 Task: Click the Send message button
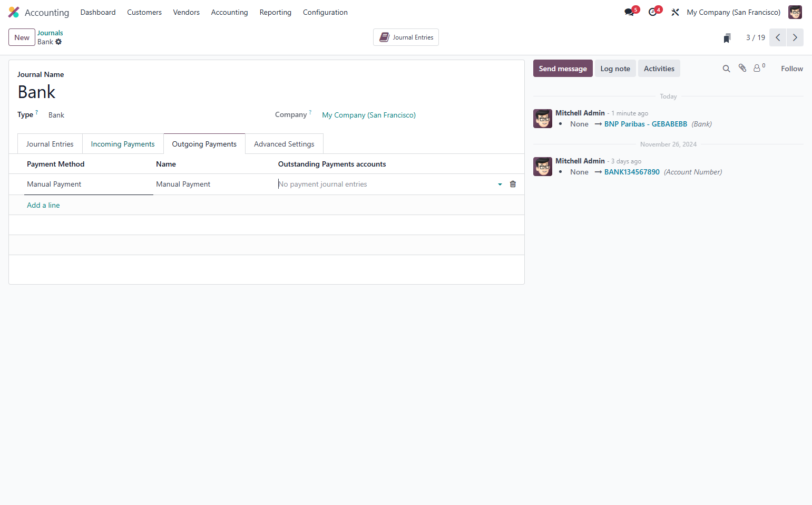563,69
